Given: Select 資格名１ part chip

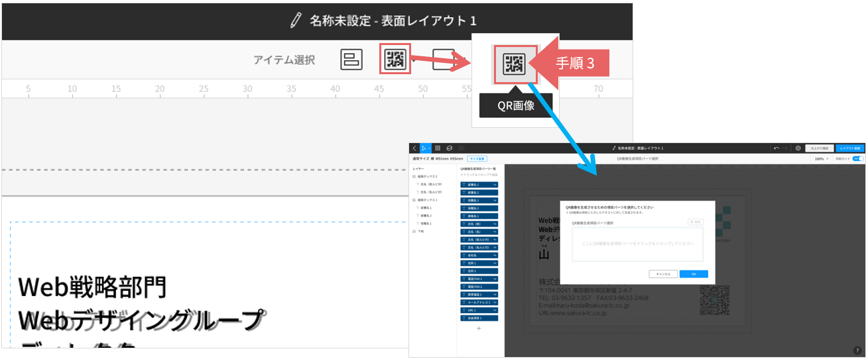Looking at the screenshot, I should click(479, 216).
